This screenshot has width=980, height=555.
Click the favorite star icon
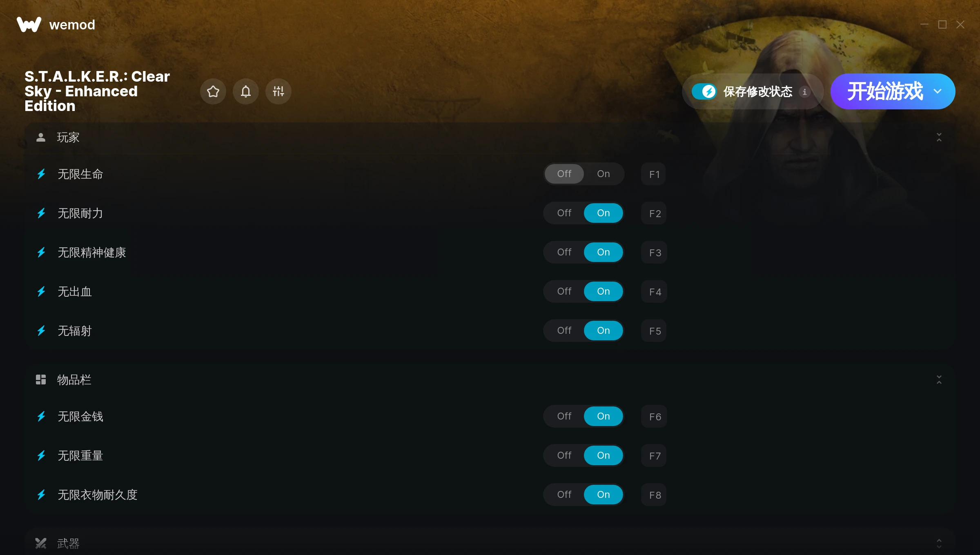(x=213, y=91)
